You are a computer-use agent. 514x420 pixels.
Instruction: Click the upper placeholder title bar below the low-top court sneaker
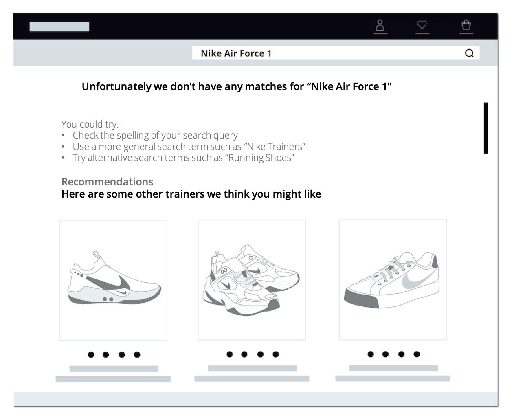393,368
